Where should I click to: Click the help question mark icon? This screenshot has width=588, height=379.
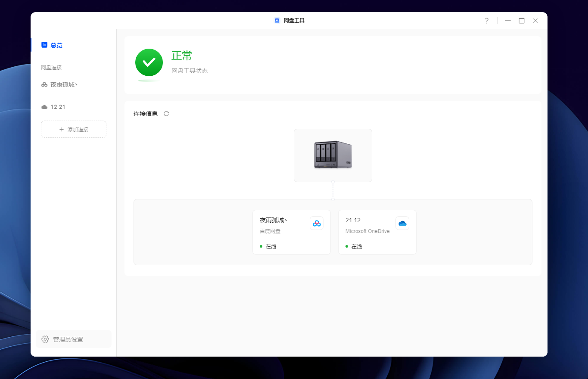pos(487,21)
